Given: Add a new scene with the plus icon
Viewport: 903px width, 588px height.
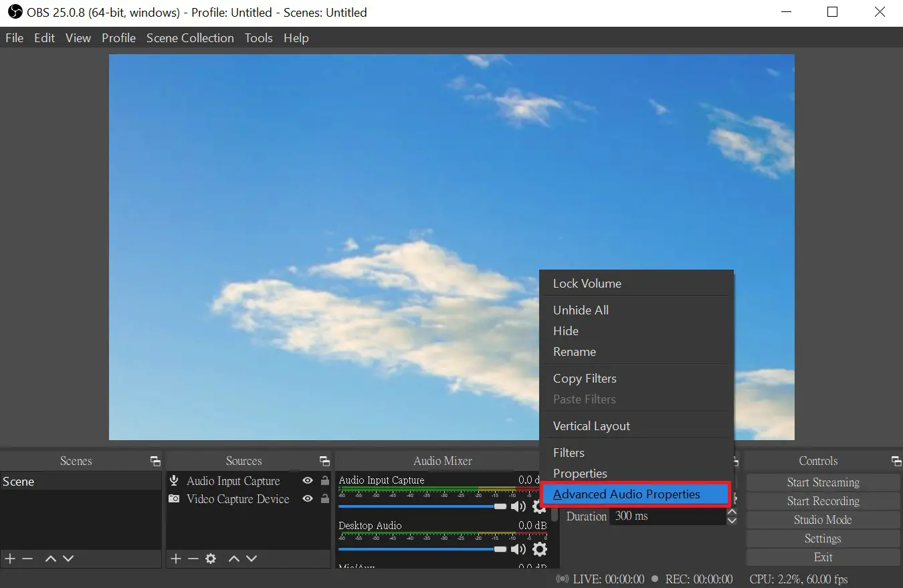Looking at the screenshot, I should point(9,559).
